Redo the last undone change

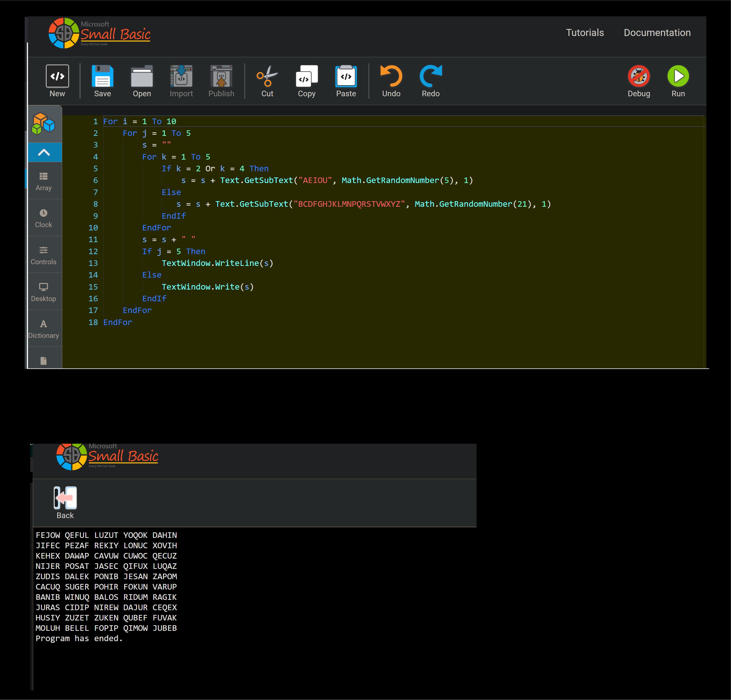pyautogui.click(x=431, y=80)
